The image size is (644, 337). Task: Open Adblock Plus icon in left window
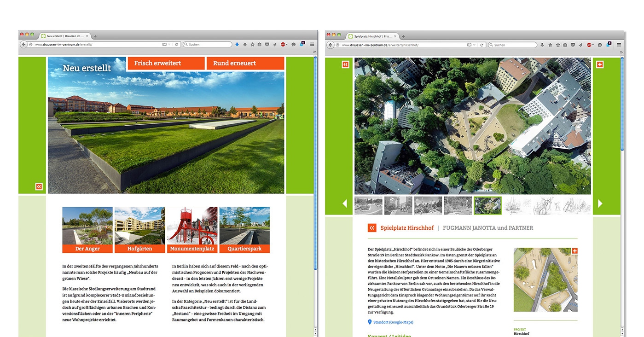pyautogui.click(x=283, y=45)
